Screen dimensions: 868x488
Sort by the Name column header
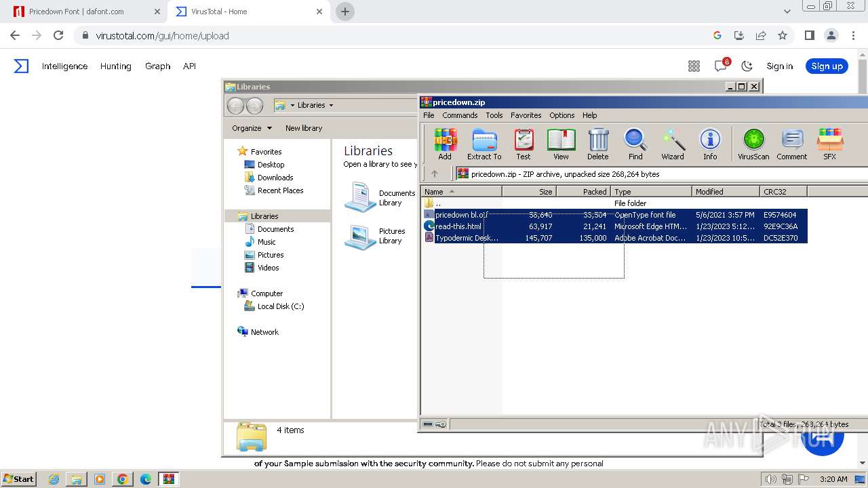(x=462, y=192)
